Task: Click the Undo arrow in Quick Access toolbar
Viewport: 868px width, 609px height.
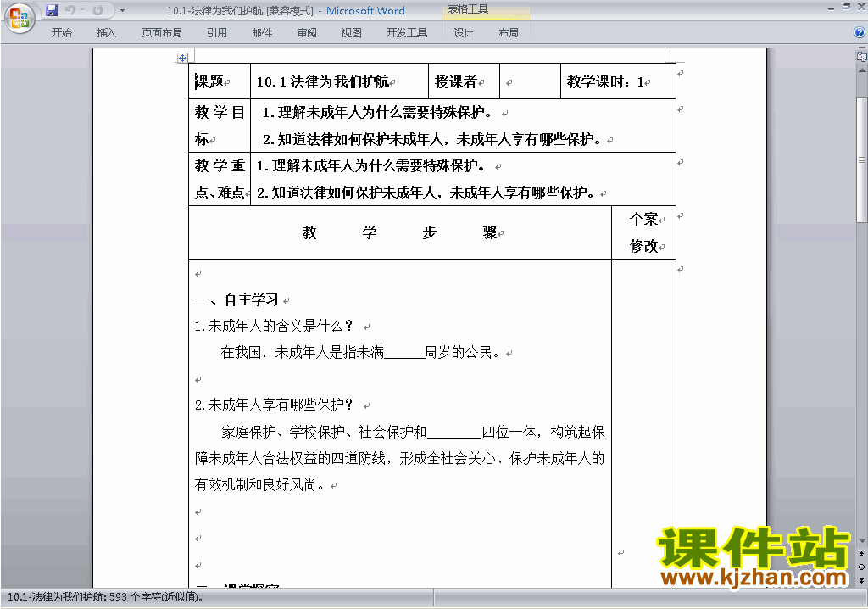Action: (70, 10)
